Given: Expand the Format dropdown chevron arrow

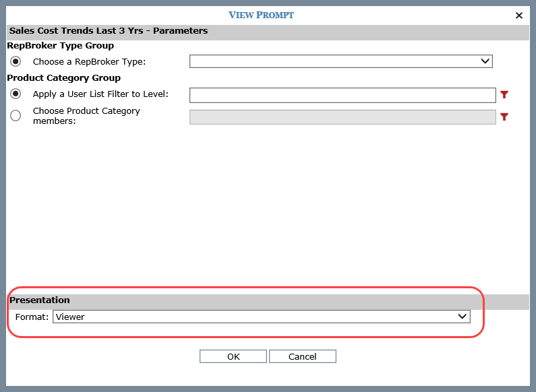Looking at the screenshot, I should click(x=462, y=317).
